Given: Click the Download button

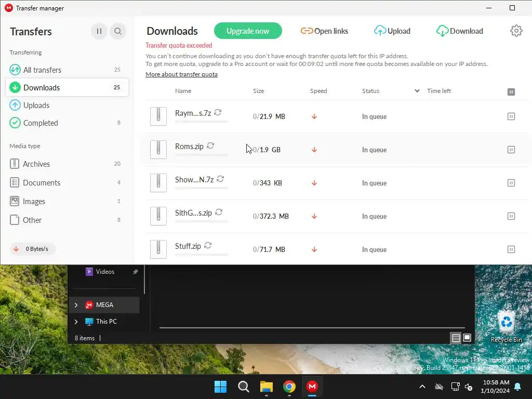Looking at the screenshot, I should [x=459, y=31].
